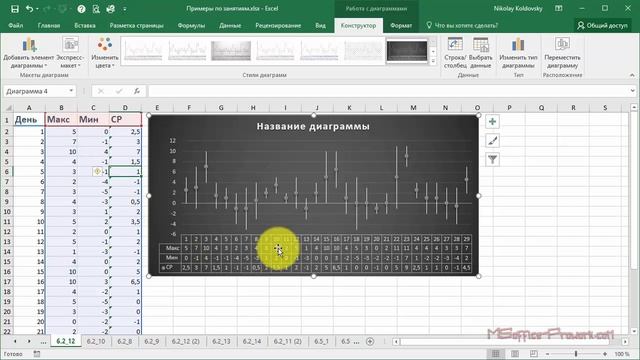Switch to sheet tab 6.2_14
The width and height of the screenshot is (640, 360).
click(252, 341)
